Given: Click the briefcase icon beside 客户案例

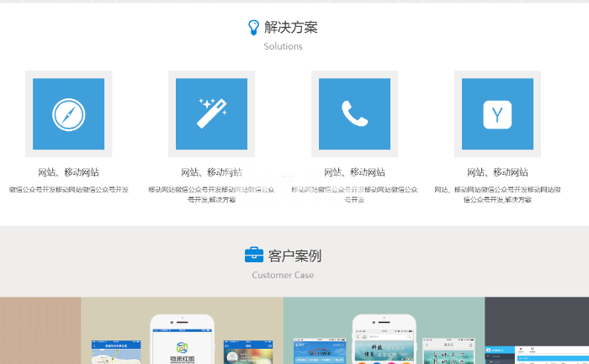Looking at the screenshot, I should pyautogui.click(x=254, y=255).
